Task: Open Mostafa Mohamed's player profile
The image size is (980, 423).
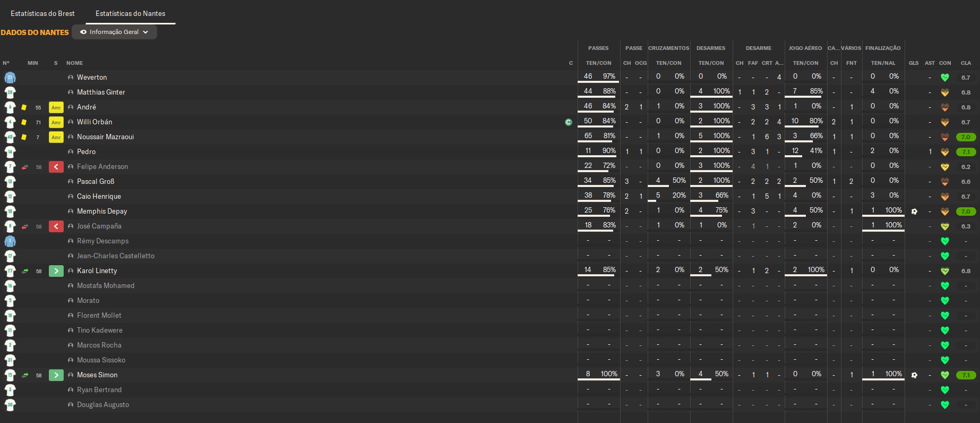Action: [x=106, y=286]
